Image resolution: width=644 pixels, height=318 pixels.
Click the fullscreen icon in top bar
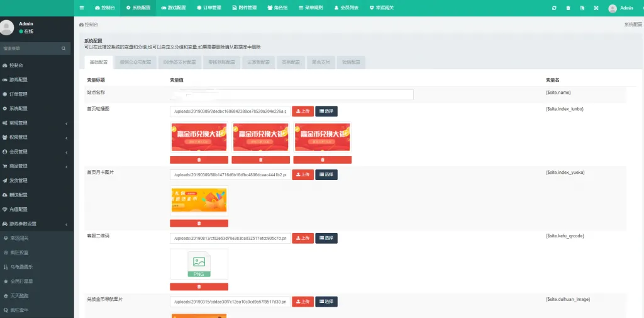click(x=596, y=8)
